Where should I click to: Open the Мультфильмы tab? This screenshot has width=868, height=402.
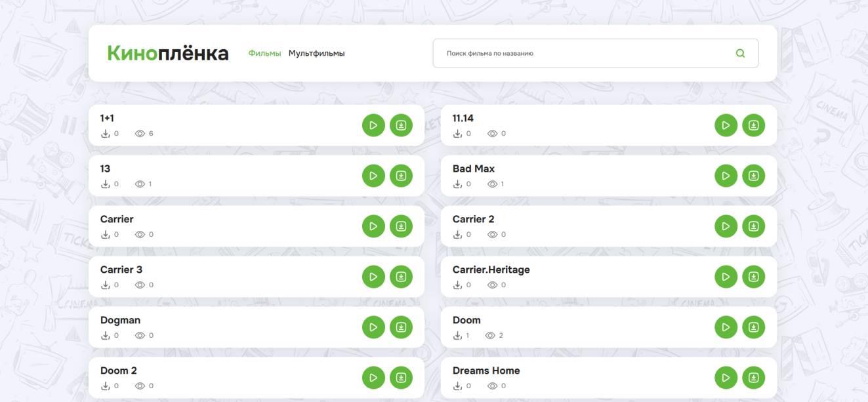coord(316,53)
